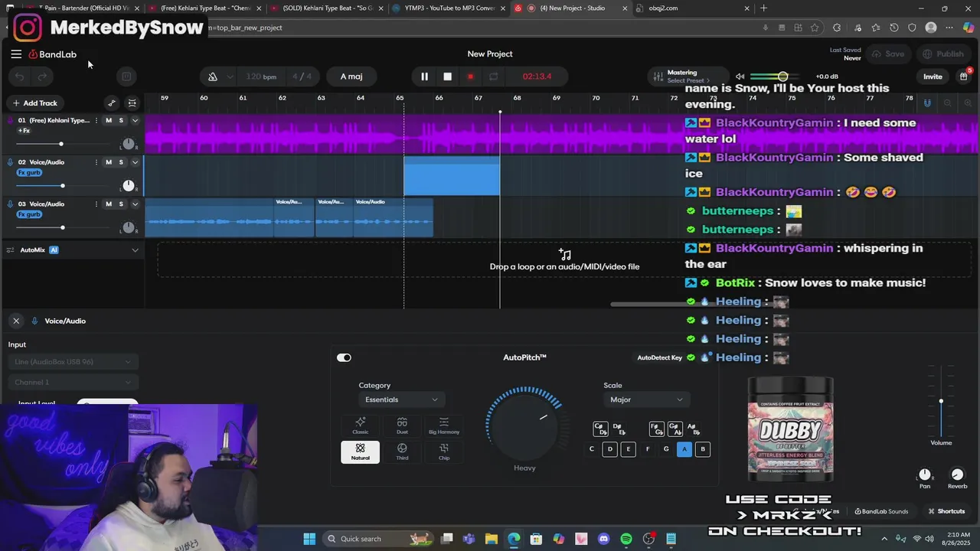Close the Voice/Audio bottom panel
This screenshot has height=551, width=980.
click(16, 321)
